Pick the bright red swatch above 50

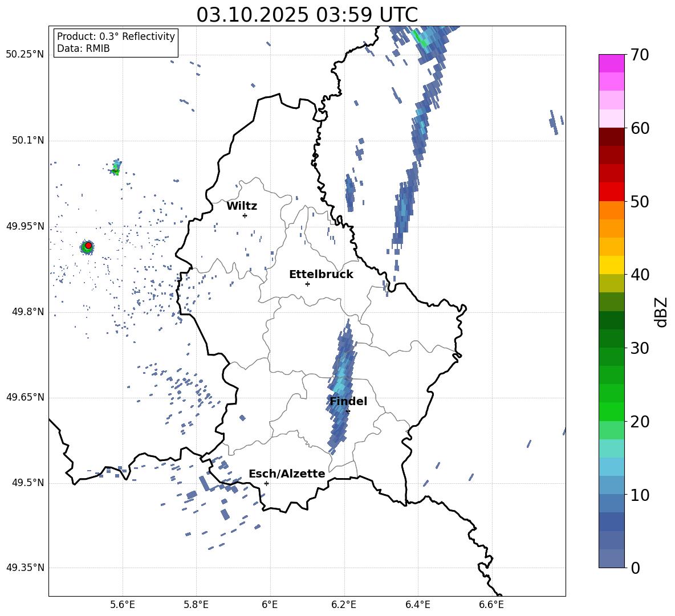(x=611, y=192)
